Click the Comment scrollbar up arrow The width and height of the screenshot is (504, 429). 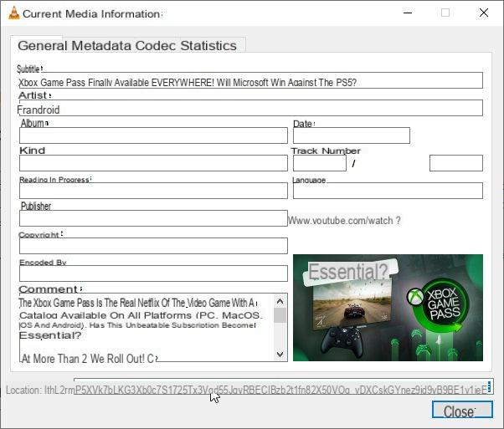(x=280, y=301)
